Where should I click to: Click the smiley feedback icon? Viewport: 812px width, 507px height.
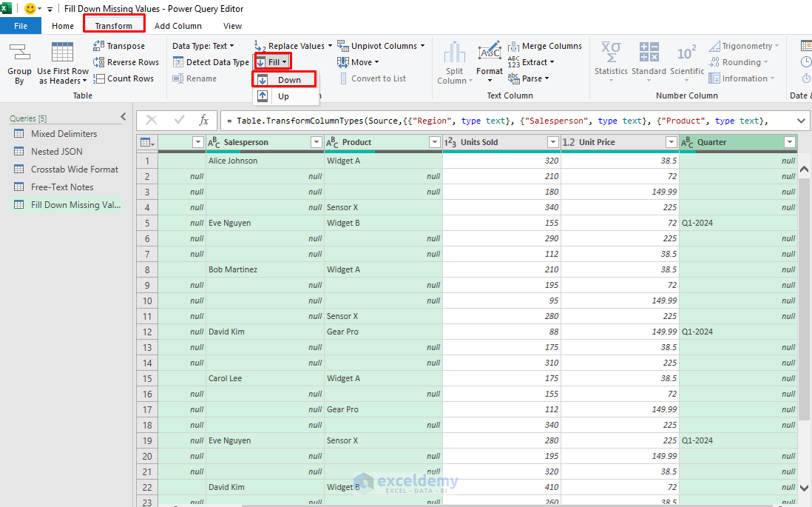click(30, 9)
